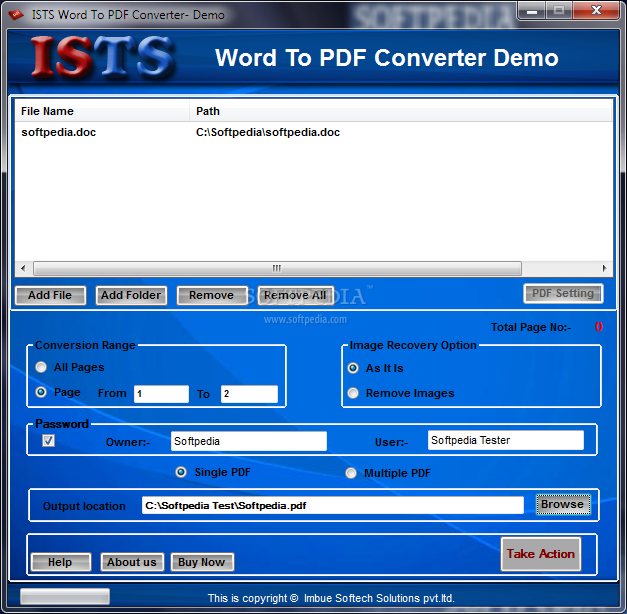Open the Help button
The height and width of the screenshot is (614, 627).
coord(61,562)
